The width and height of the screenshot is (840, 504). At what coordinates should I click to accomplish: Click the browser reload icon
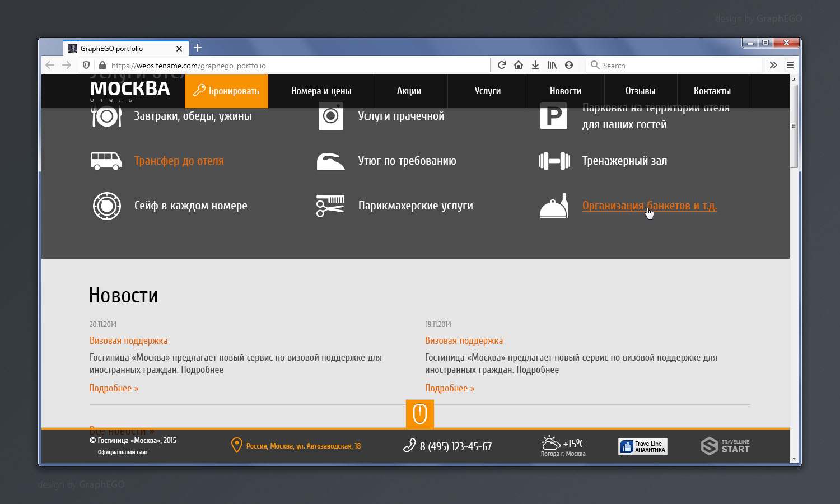(502, 65)
